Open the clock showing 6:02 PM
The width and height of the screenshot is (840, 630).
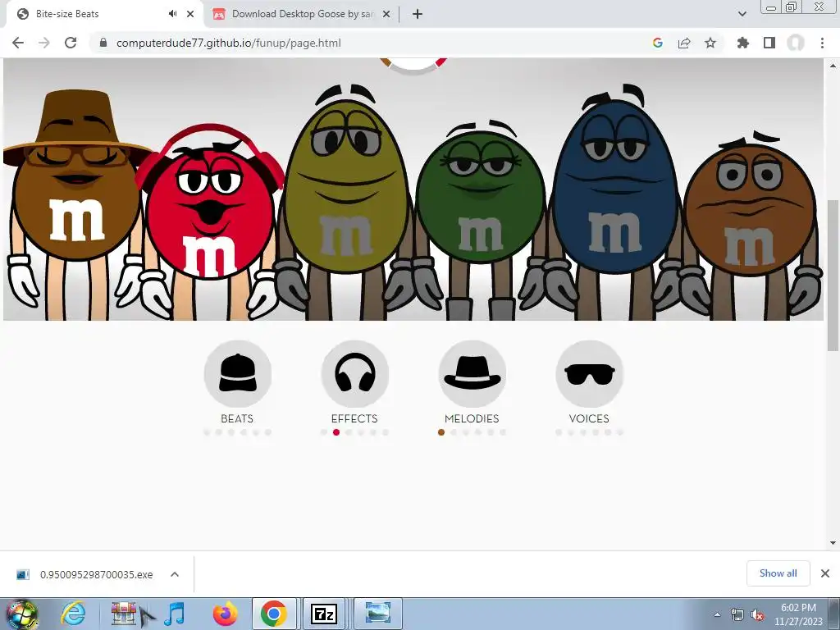coord(798,614)
